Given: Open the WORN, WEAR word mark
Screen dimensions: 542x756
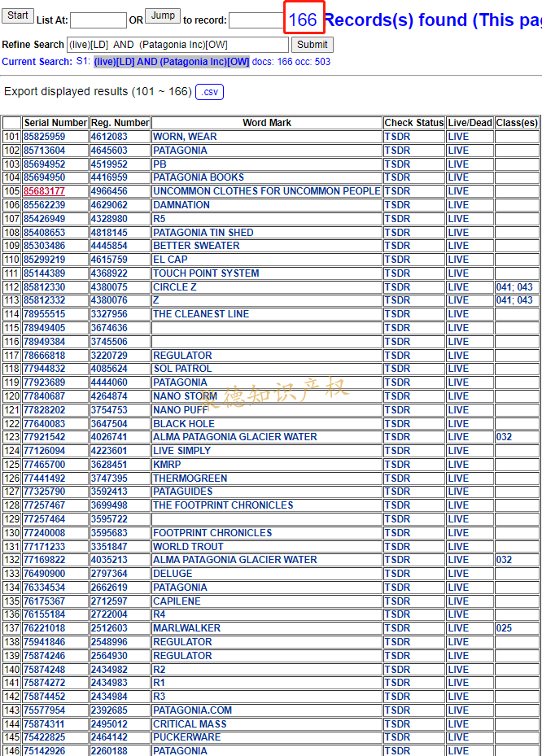Looking at the screenshot, I should (185, 137).
